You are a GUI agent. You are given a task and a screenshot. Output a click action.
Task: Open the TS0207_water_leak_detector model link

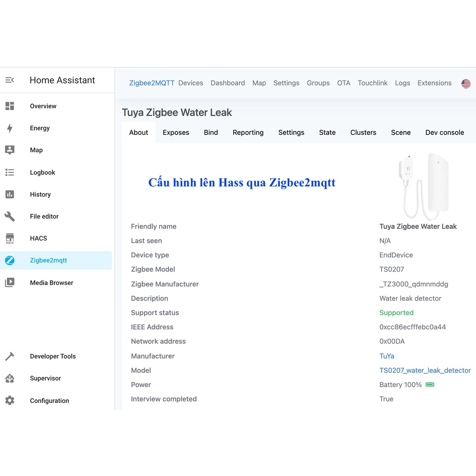(x=425, y=370)
